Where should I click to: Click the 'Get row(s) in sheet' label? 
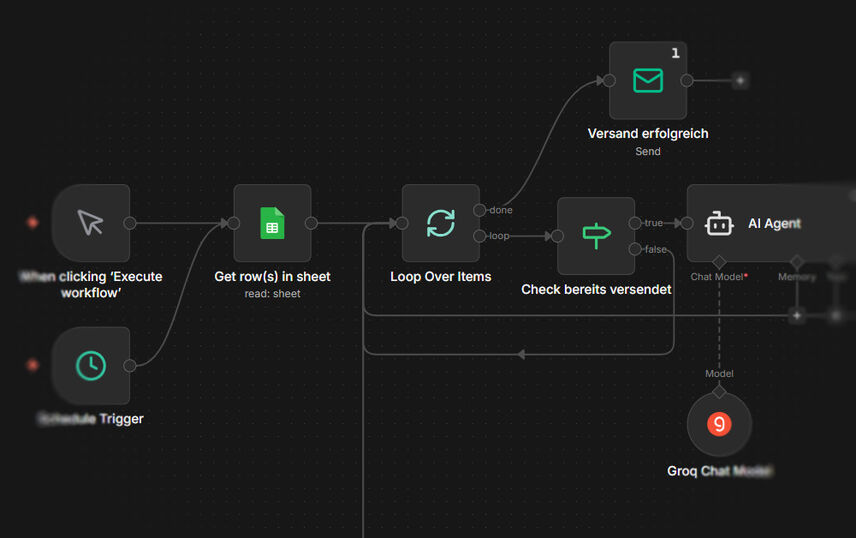tap(272, 277)
